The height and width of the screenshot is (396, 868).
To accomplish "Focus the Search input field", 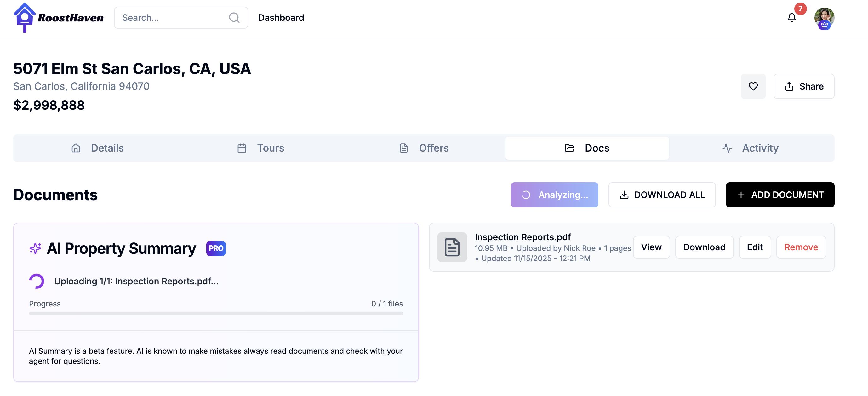I will 172,18.
